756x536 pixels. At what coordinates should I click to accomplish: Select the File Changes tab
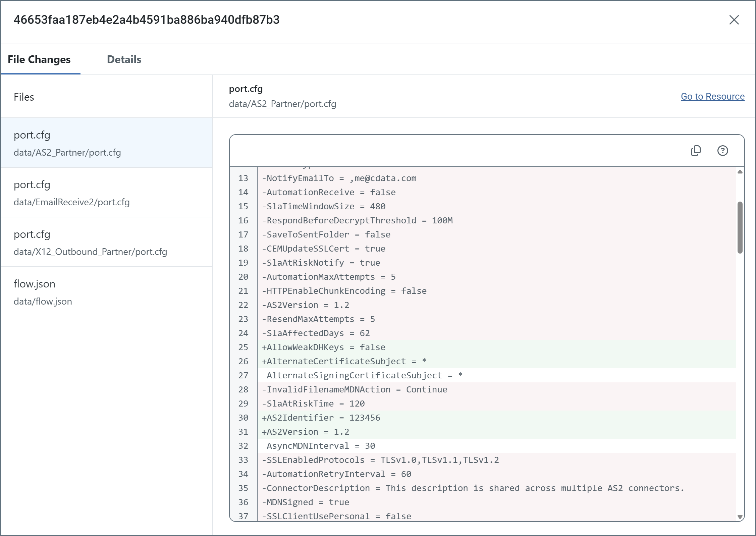point(39,59)
